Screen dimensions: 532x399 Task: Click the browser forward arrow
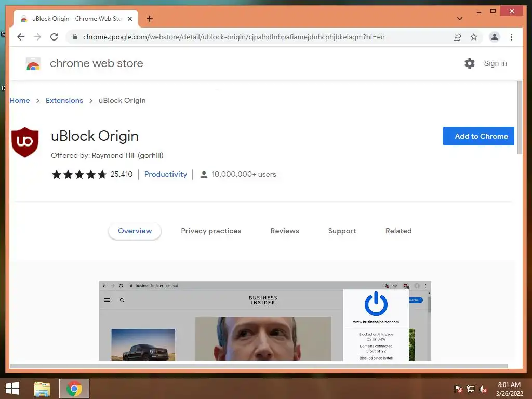point(37,37)
